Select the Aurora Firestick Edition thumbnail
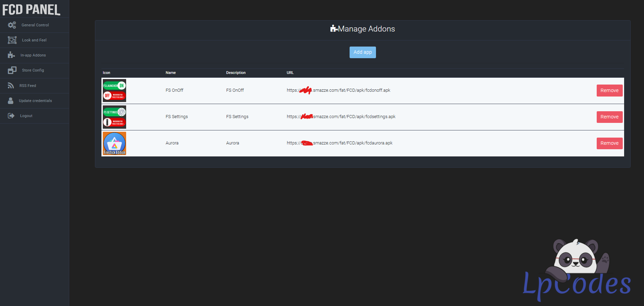This screenshot has height=306, width=644. [114, 143]
